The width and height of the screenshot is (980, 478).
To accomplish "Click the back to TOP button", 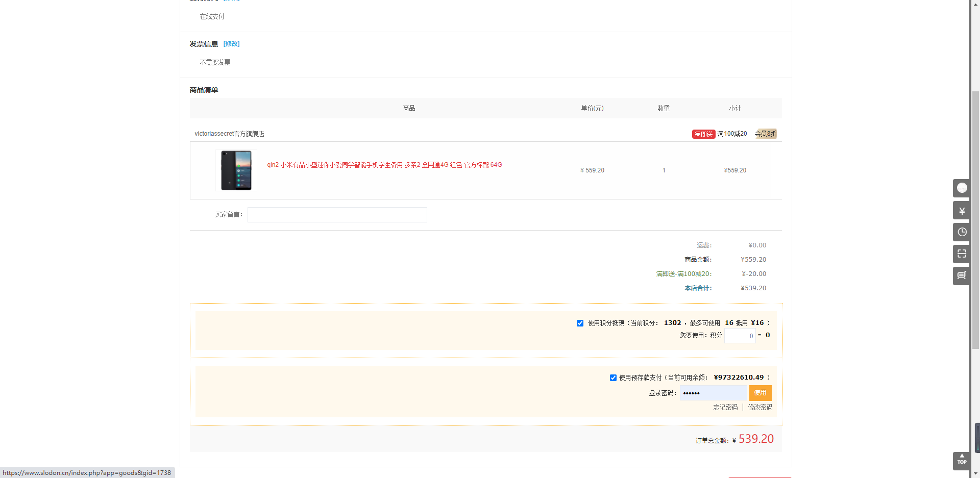I will point(962,460).
